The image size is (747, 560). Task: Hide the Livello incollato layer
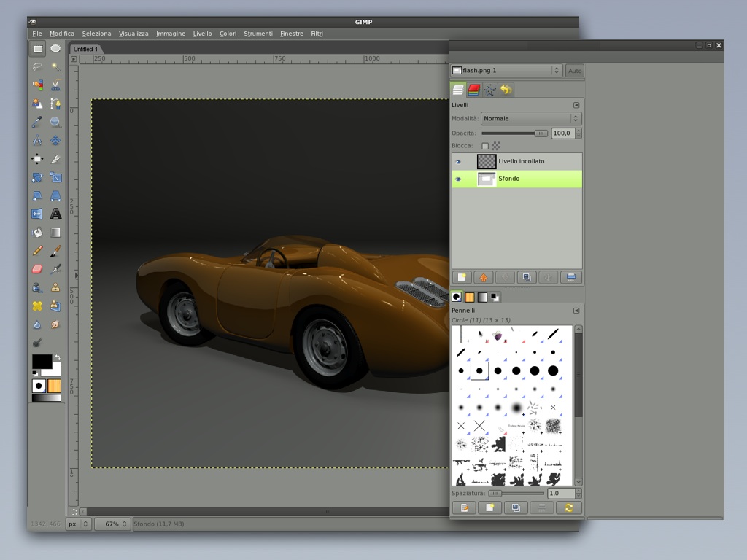(x=459, y=162)
